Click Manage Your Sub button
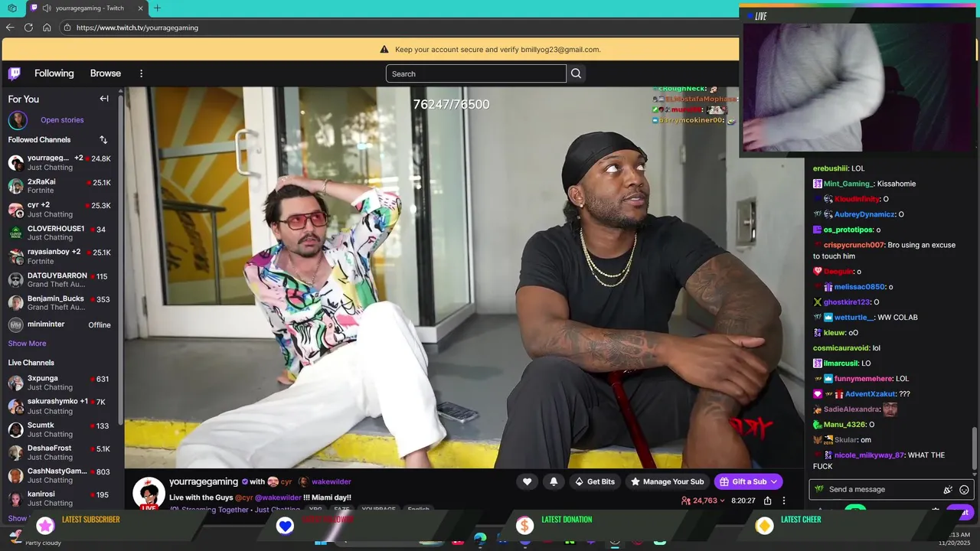The width and height of the screenshot is (980, 551). pyautogui.click(x=667, y=481)
